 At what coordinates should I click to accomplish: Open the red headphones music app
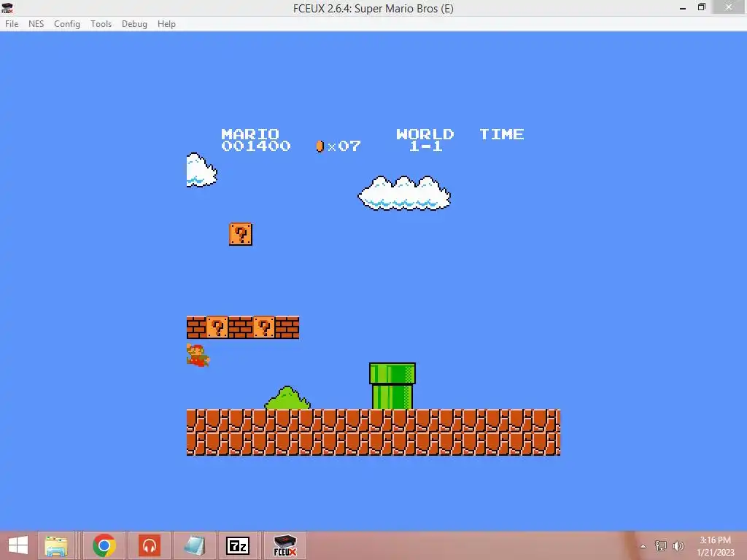click(149, 545)
